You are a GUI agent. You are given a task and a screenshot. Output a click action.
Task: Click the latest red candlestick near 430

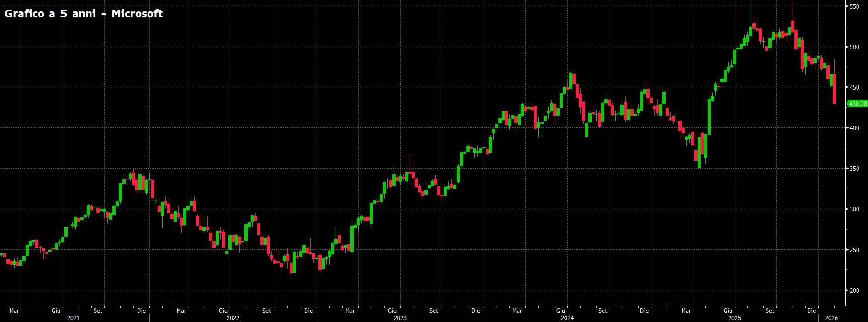(x=835, y=89)
